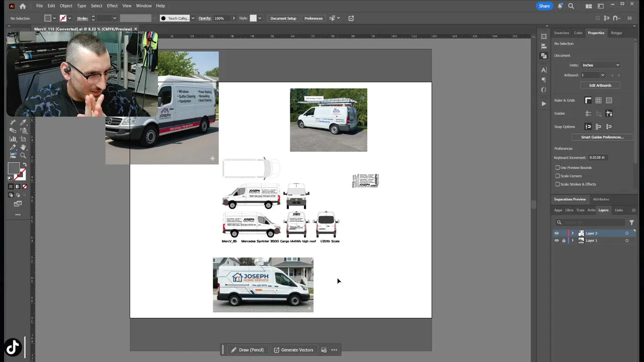Hide Layer 1 with eye icon
Screen dimensions: 644x362
556,240
